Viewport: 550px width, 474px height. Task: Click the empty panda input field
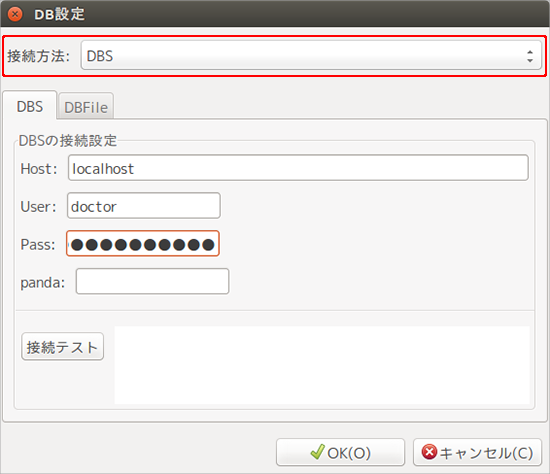[x=153, y=281]
